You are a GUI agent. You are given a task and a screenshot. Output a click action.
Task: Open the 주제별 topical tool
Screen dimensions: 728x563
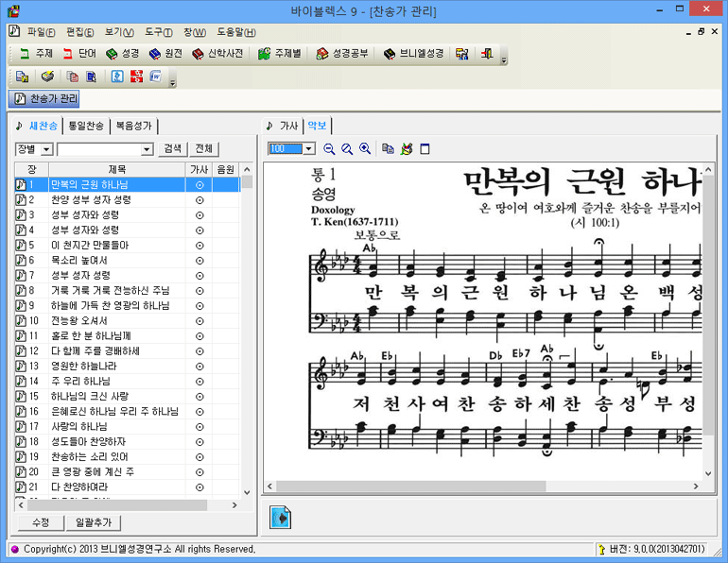pyautogui.click(x=279, y=54)
